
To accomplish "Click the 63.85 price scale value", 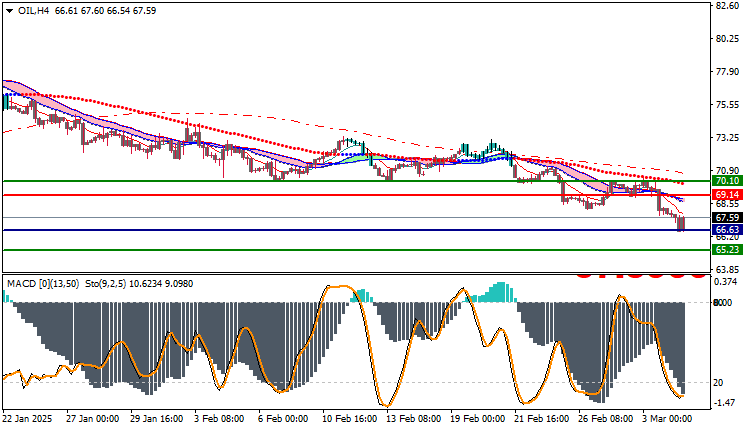I will (728, 269).
